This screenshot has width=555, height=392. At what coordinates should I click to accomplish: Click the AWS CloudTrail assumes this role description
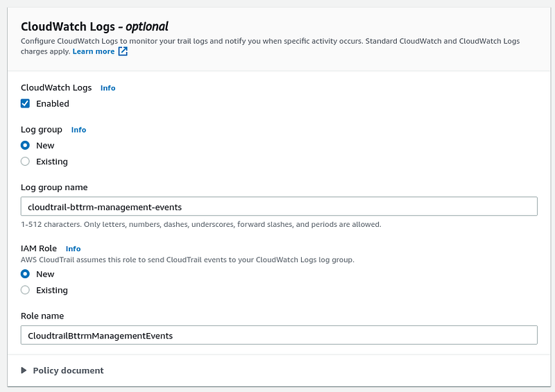[187, 260]
